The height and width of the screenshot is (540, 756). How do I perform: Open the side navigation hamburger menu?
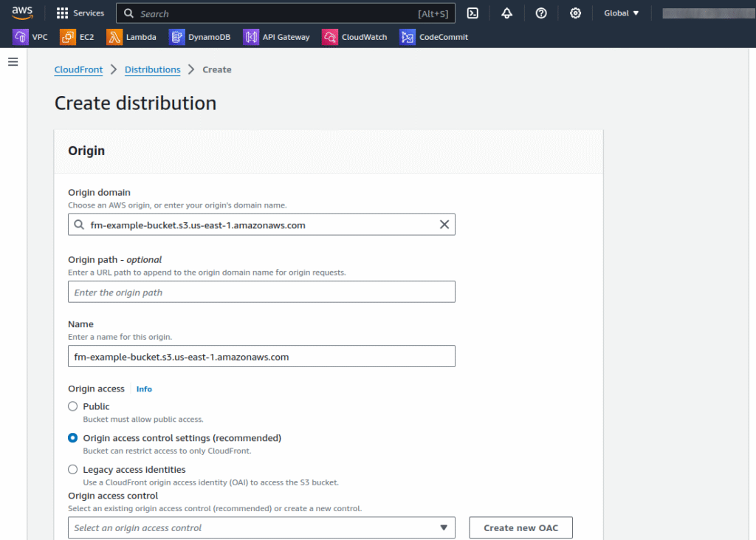(13, 62)
